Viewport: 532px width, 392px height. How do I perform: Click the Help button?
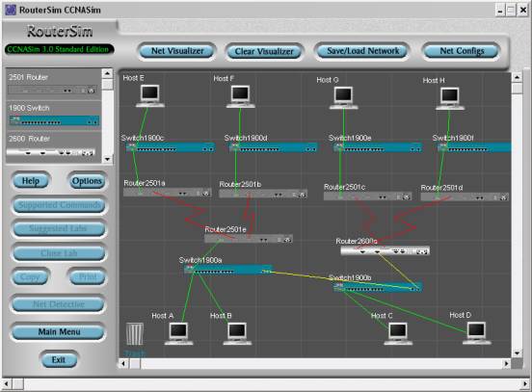click(x=31, y=181)
